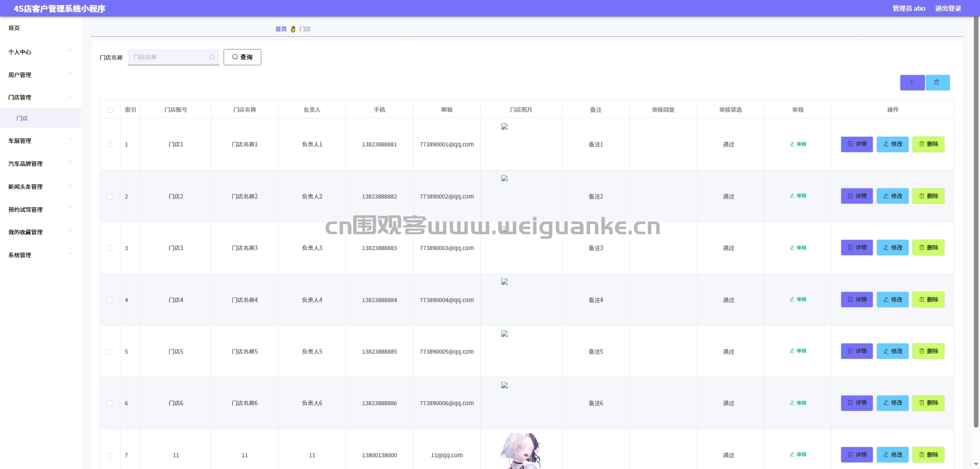
Task: Check the checkbox for row 门店3
Action: [x=110, y=249]
